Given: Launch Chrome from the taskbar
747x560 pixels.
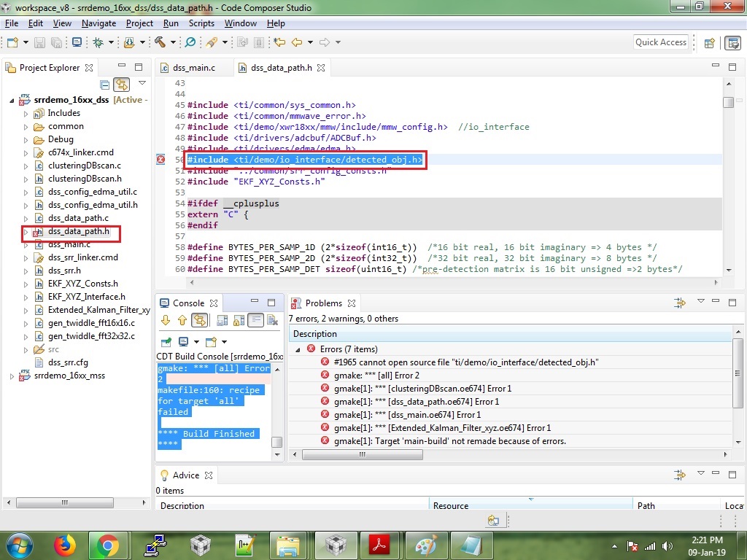Looking at the screenshot, I should (x=108, y=544).
